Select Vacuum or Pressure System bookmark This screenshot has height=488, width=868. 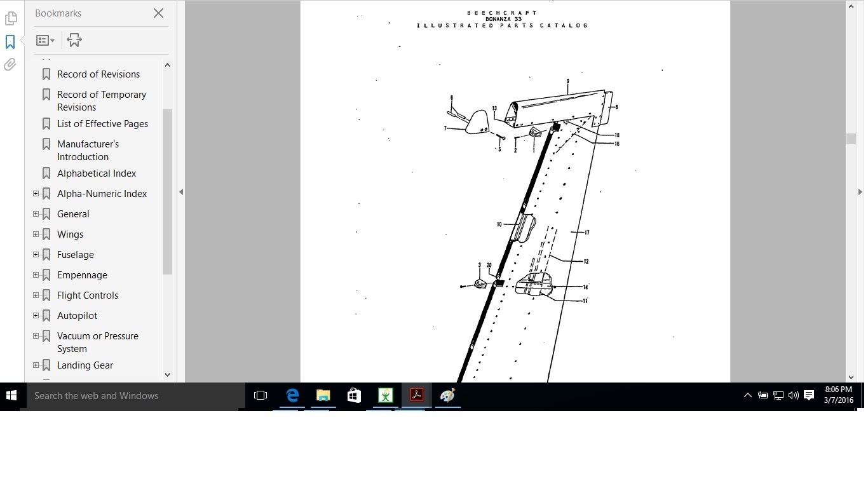[x=97, y=342]
